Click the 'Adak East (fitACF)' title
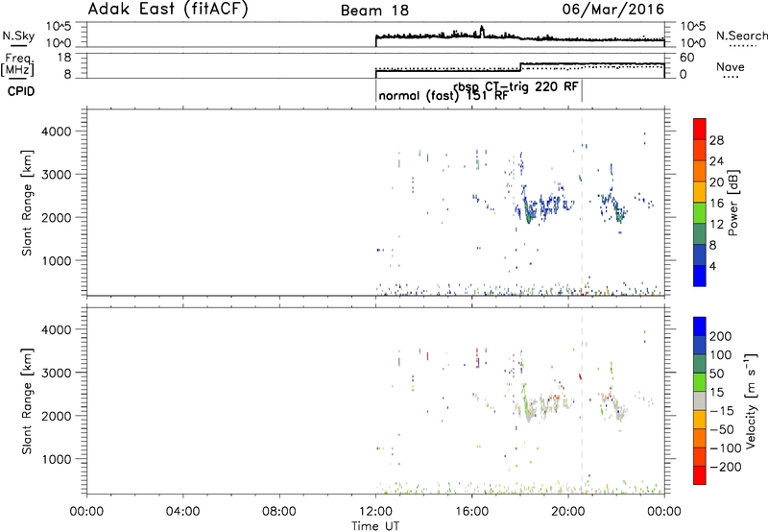This screenshot has width=768, height=532. [167, 9]
